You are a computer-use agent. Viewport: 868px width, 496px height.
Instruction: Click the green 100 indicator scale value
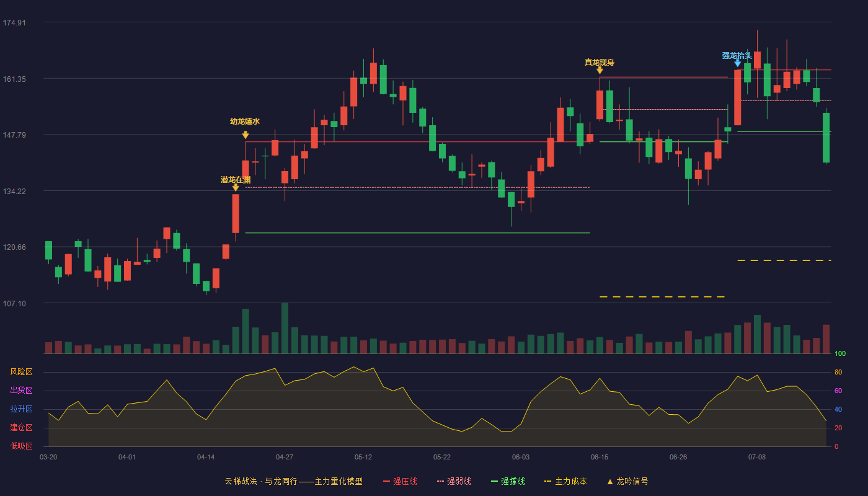(x=840, y=354)
